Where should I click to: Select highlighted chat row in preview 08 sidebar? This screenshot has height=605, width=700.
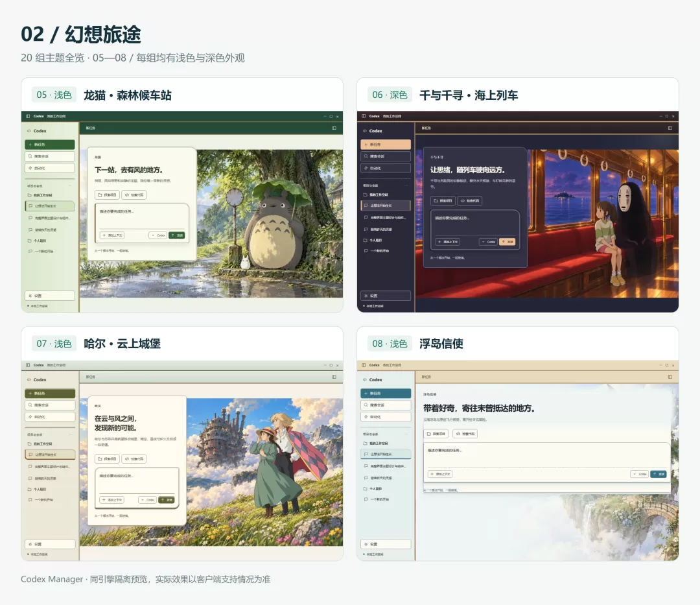pyautogui.click(x=386, y=454)
